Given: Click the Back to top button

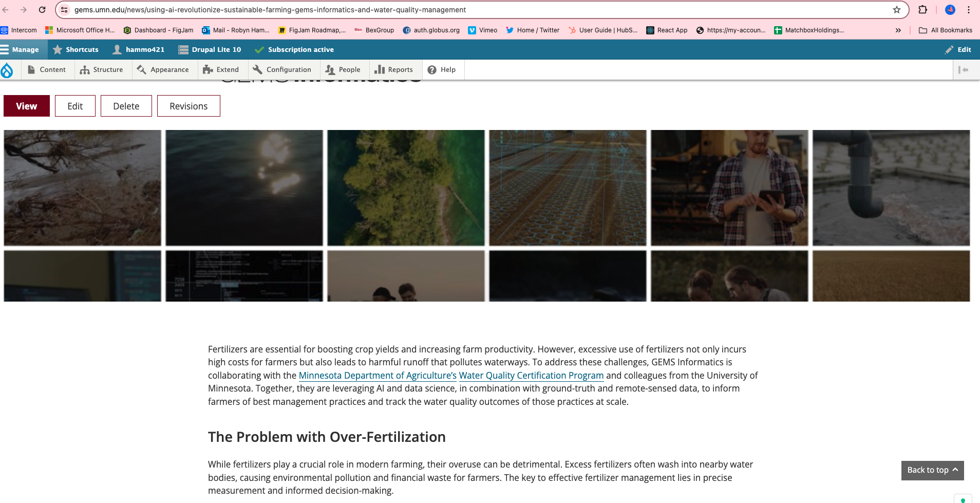Looking at the screenshot, I should pyautogui.click(x=932, y=470).
